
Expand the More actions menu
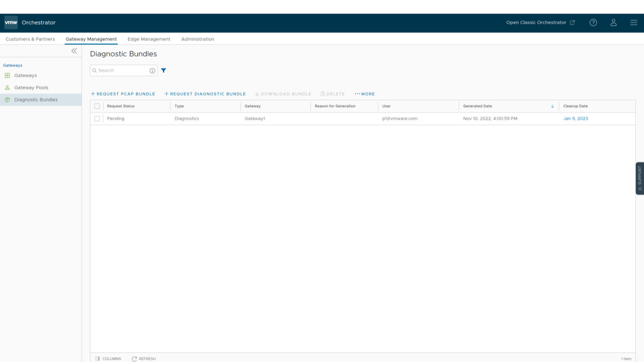(x=364, y=94)
